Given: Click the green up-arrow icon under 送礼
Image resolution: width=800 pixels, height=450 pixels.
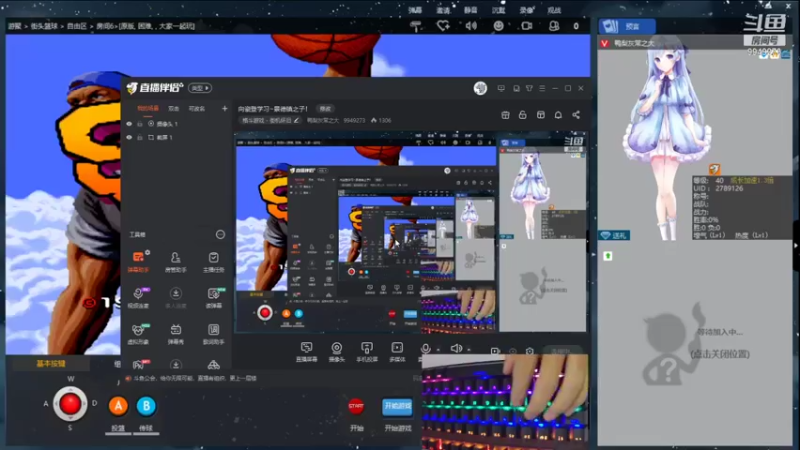Looking at the screenshot, I should pos(608,256).
